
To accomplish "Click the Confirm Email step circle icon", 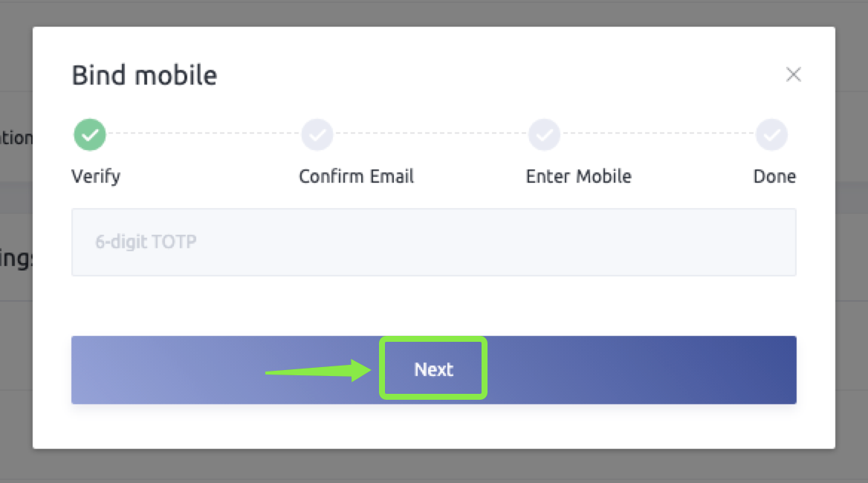I will click(317, 135).
